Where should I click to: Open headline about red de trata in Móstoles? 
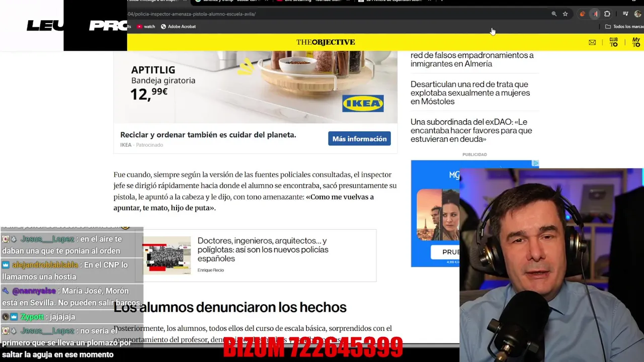coord(470,93)
